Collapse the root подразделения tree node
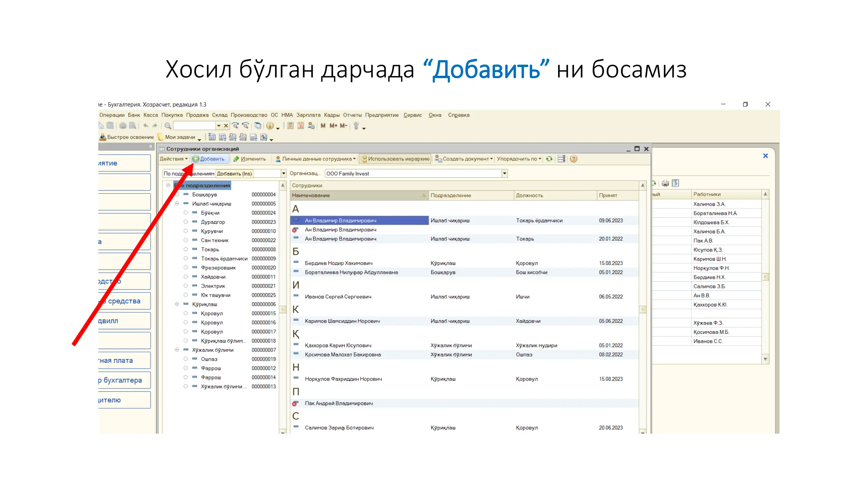 click(168, 185)
